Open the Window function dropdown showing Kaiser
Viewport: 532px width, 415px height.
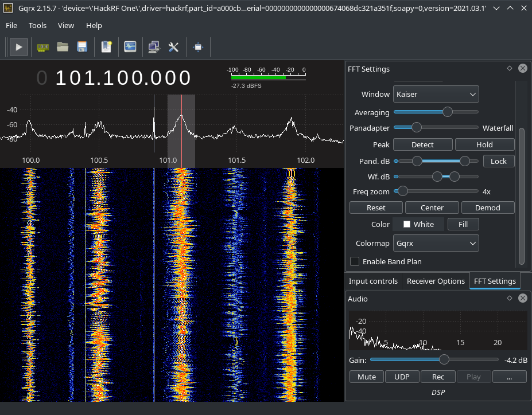pyautogui.click(x=436, y=94)
